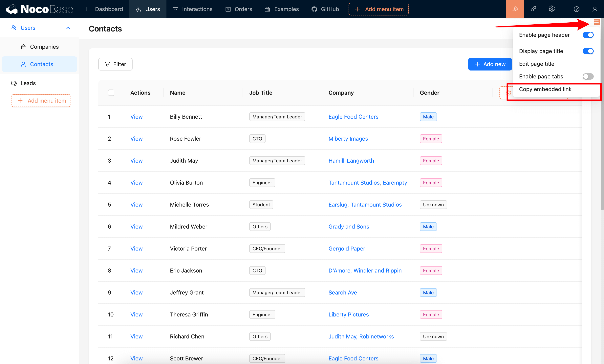Turn on Enable page tabs switch
The height and width of the screenshot is (364, 604).
(588, 76)
